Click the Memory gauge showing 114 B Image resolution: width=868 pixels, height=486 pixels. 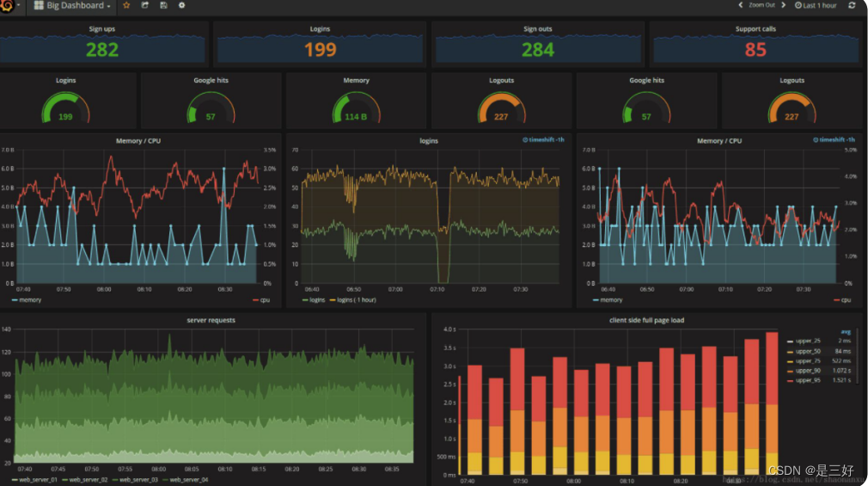point(356,108)
